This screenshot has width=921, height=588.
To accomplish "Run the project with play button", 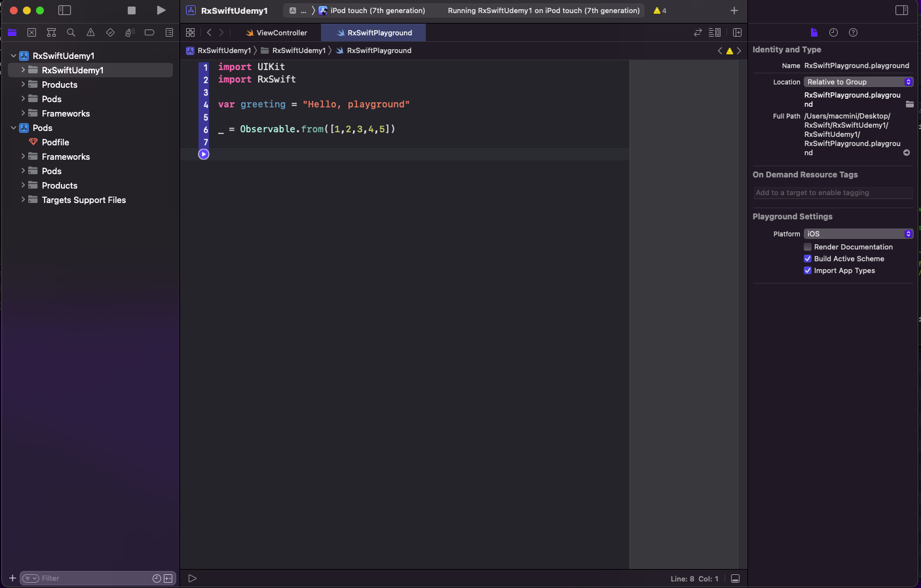I will coord(161,10).
